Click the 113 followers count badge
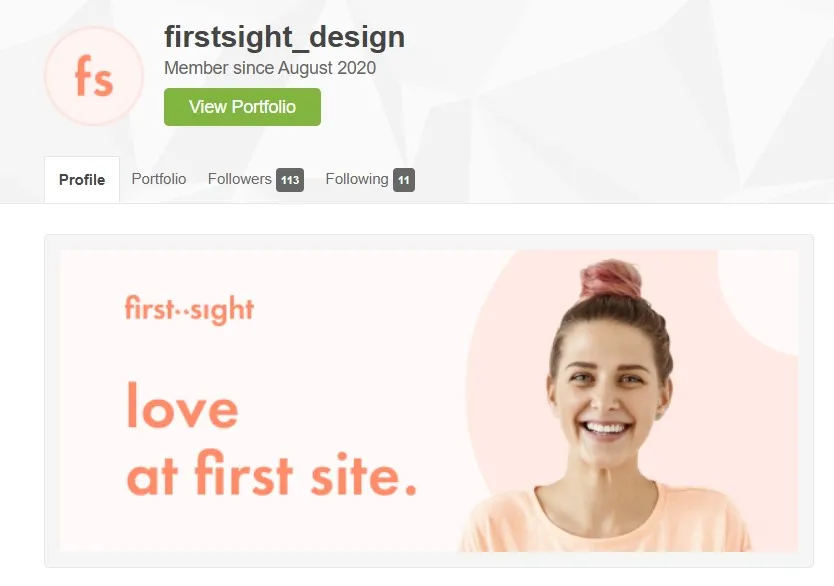This screenshot has height=586, width=834. click(290, 180)
